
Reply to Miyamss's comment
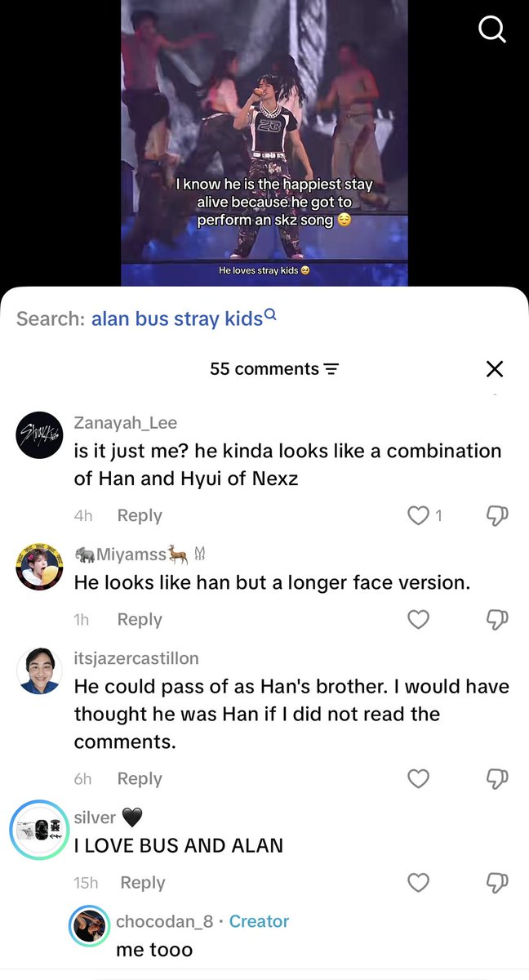[x=140, y=620]
